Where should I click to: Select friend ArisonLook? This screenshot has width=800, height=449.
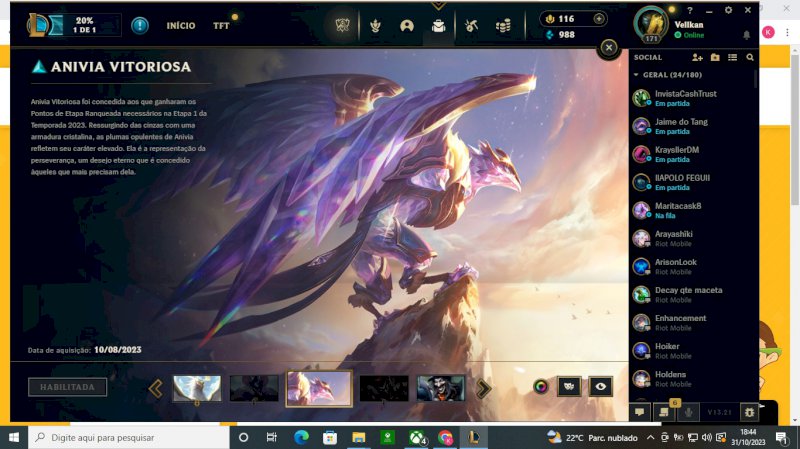click(x=692, y=266)
